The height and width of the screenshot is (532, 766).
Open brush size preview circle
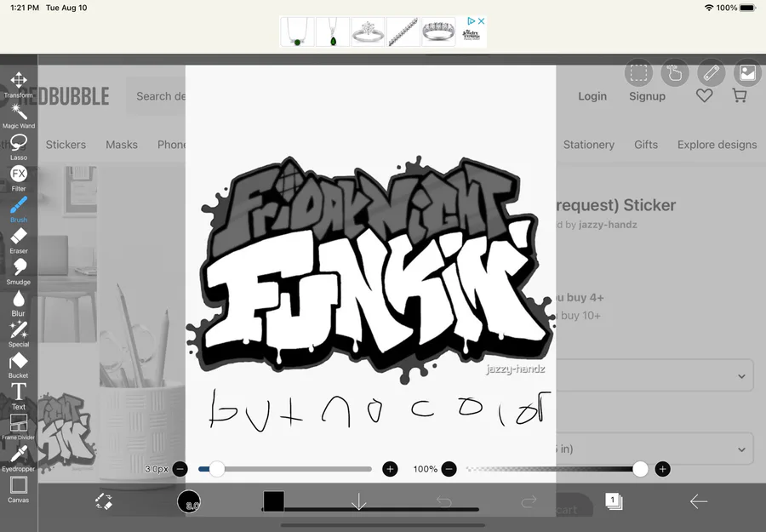point(189,501)
